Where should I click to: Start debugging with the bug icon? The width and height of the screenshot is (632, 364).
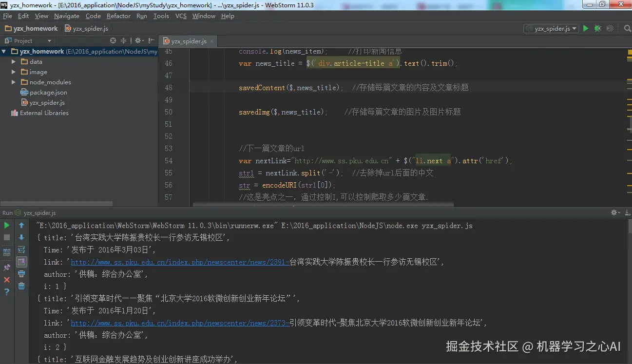(x=597, y=29)
